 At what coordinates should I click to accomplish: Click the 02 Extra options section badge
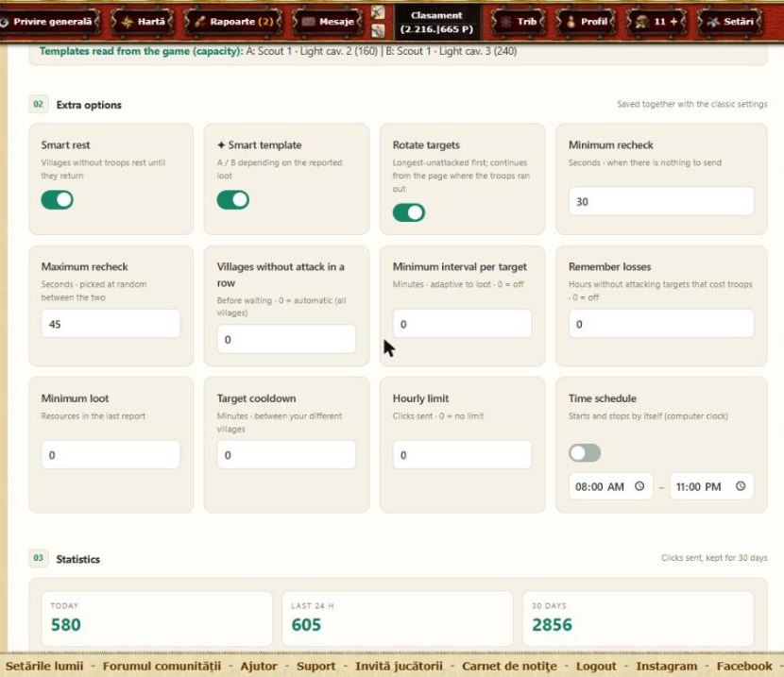pos(39,104)
